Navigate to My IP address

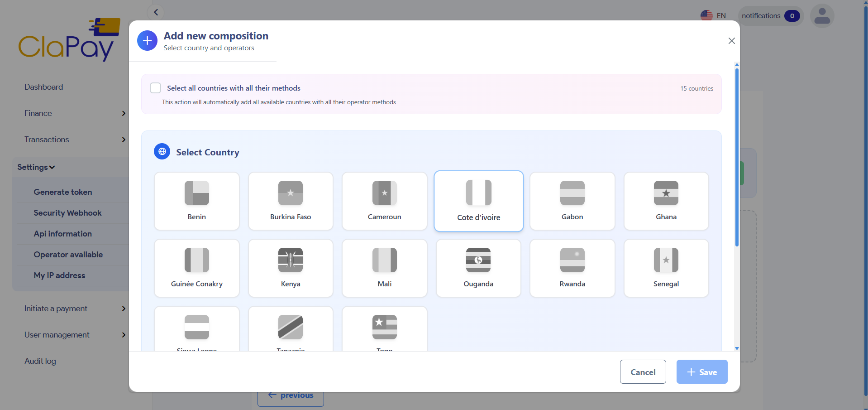point(59,275)
